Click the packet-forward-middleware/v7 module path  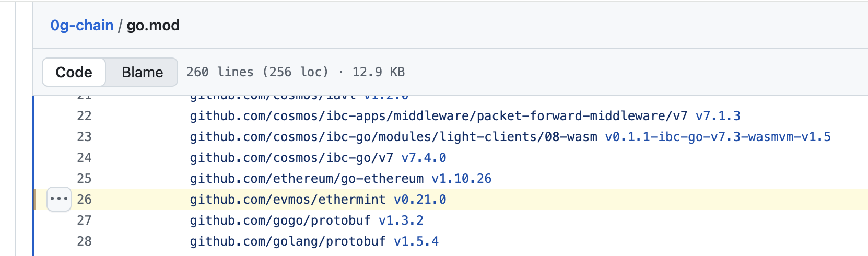438,115
